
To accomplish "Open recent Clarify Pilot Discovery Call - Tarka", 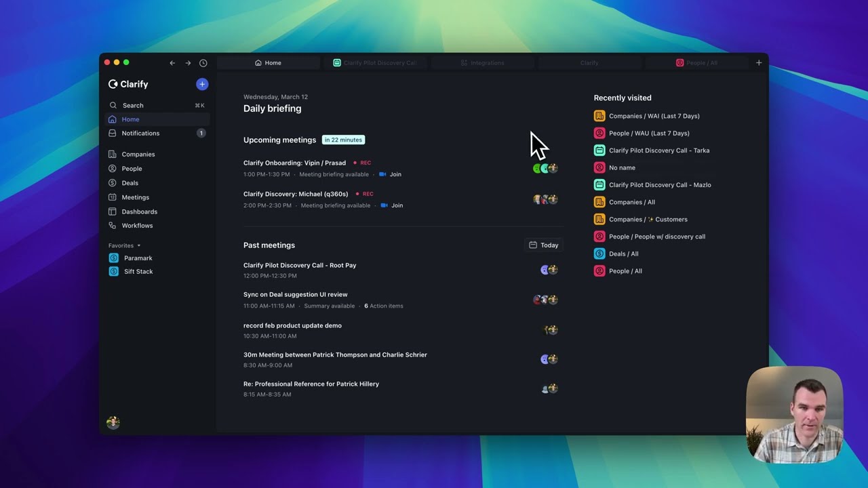I will [x=652, y=150].
